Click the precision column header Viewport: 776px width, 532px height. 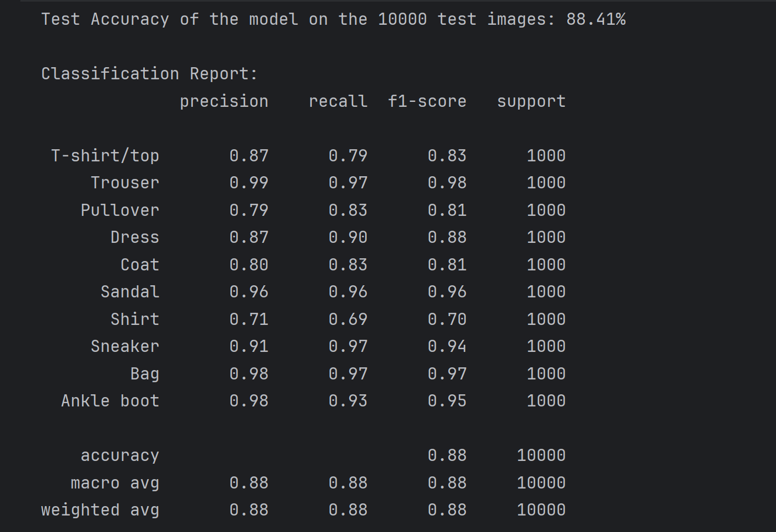tap(224, 101)
